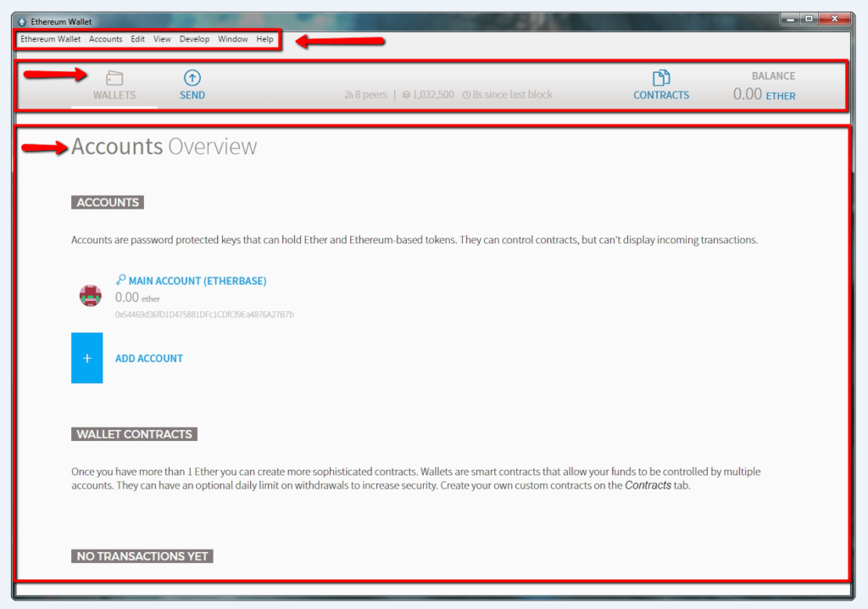Open the Contracts documents icon
Viewport: 868px width, 609px height.
click(x=661, y=77)
